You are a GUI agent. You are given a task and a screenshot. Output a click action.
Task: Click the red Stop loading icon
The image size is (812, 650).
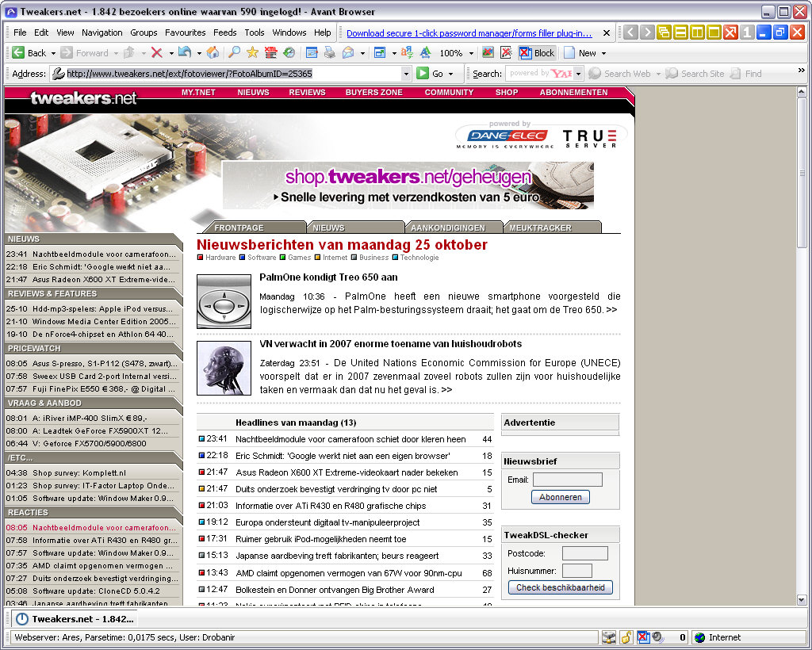tap(156, 53)
